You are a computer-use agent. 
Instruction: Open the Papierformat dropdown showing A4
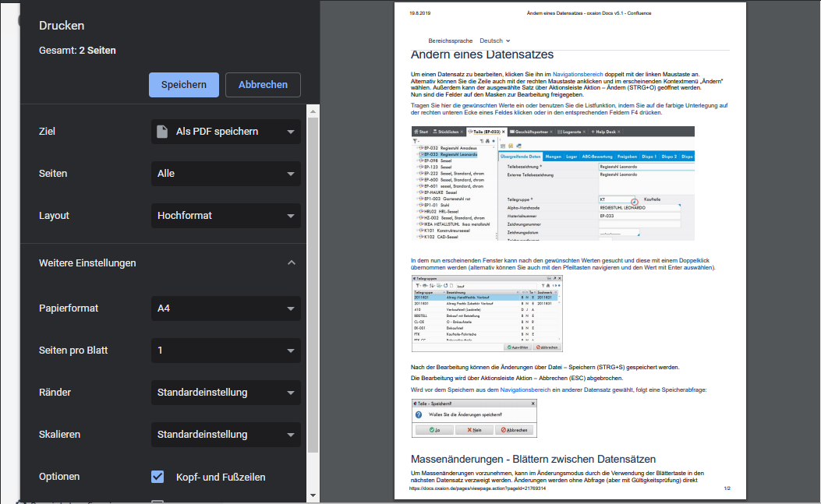[225, 308]
